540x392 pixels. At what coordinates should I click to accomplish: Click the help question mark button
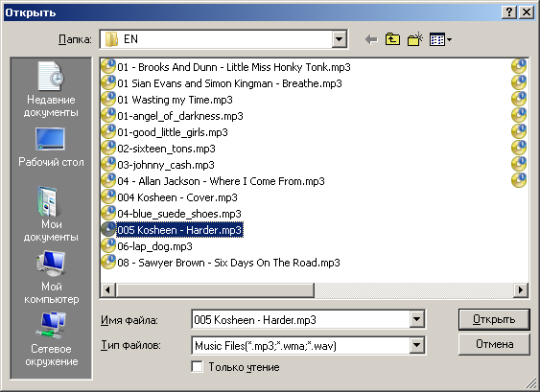[x=509, y=12]
